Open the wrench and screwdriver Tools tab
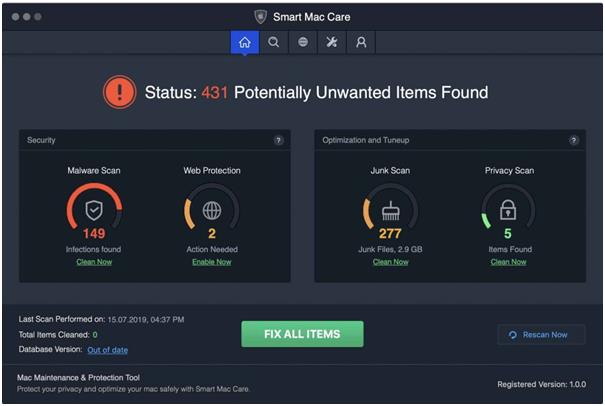 click(x=332, y=42)
